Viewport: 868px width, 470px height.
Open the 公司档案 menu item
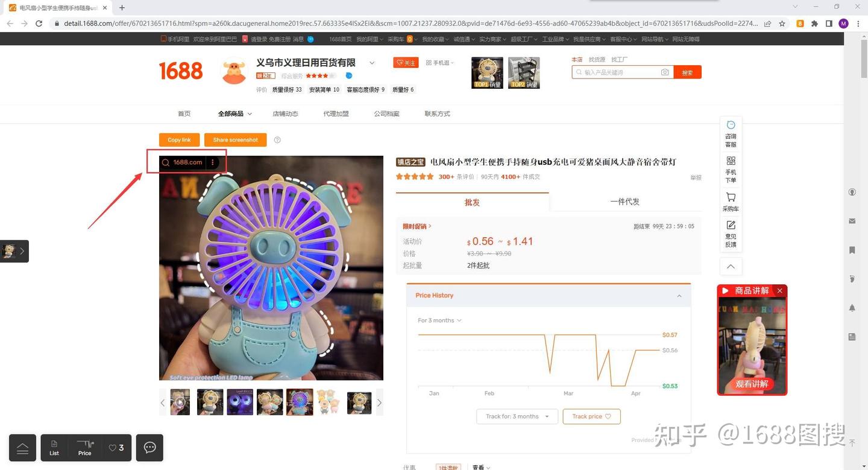tap(385, 113)
